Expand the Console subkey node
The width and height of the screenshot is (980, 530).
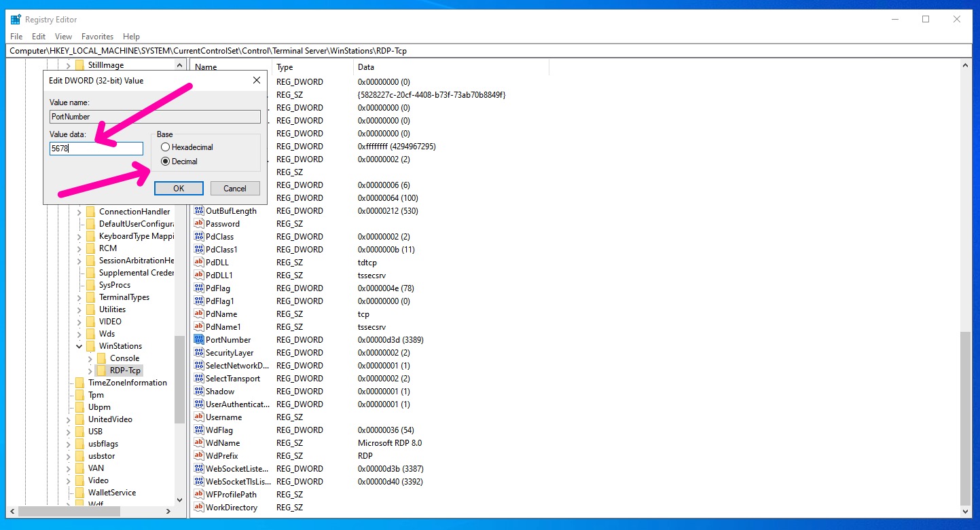tap(90, 358)
